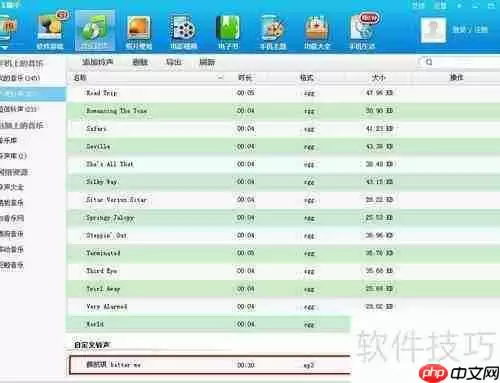Click the 添加铃声 add ringtone button
Image resolution: width=500 pixels, height=383 pixels.
98,62
